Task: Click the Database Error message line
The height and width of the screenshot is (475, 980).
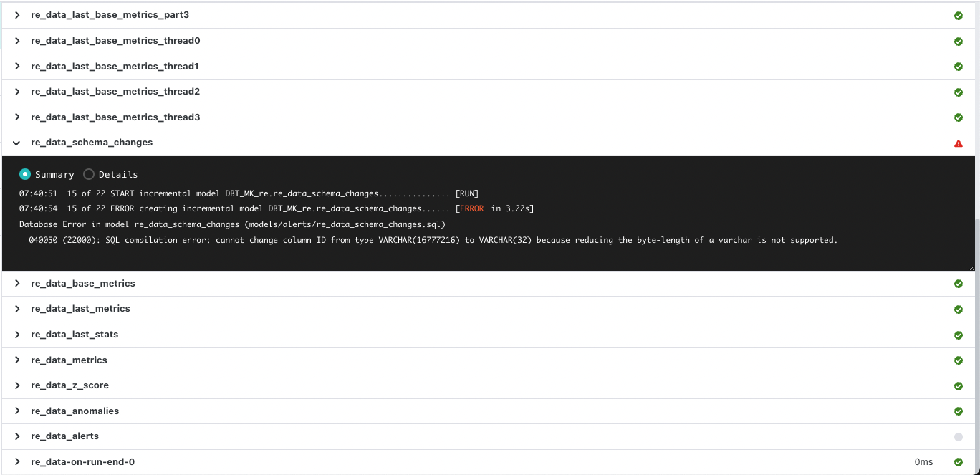Action: [231, 224]
